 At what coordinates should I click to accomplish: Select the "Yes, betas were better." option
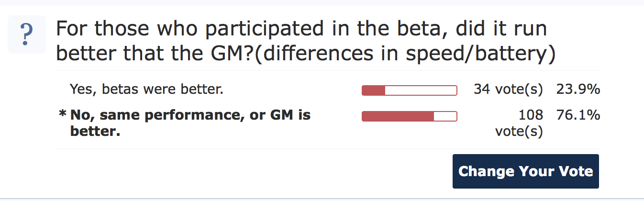click(146, 89)
